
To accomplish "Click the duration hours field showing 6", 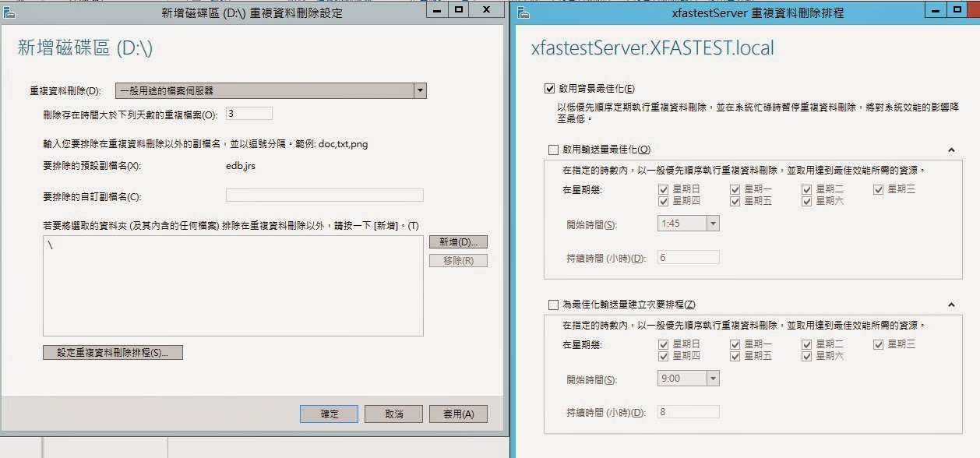I will [689, 258].
